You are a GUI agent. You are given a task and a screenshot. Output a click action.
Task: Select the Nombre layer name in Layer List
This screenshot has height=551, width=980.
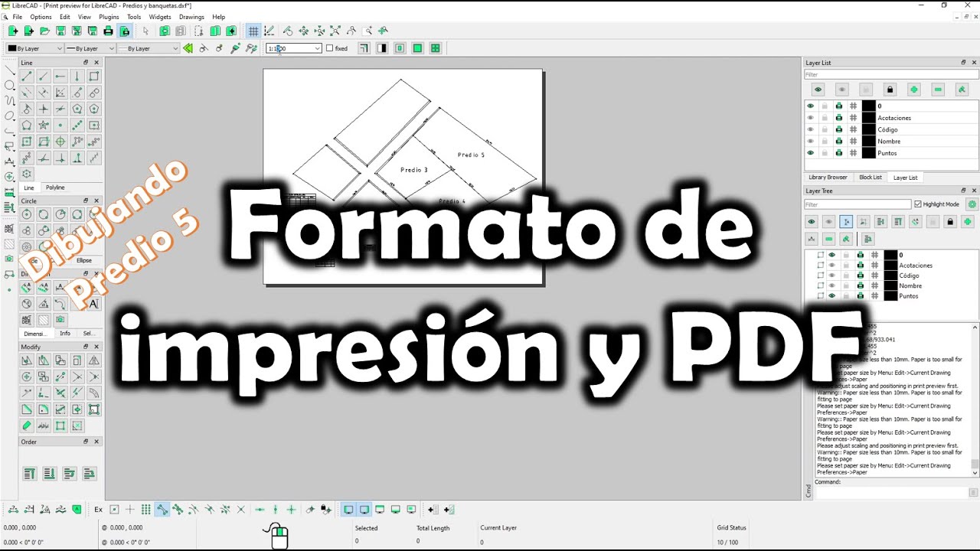point(889,142)
